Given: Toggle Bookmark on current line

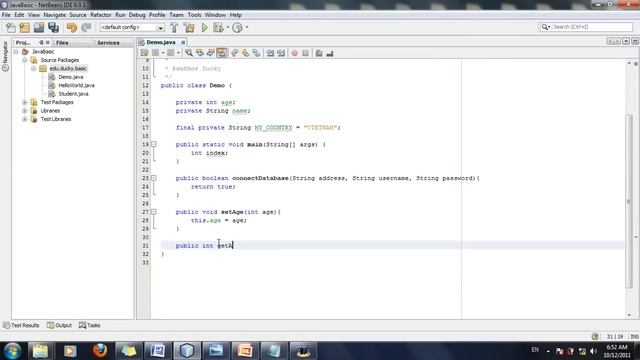Looking at the screenshot, I should click(256, 53).
